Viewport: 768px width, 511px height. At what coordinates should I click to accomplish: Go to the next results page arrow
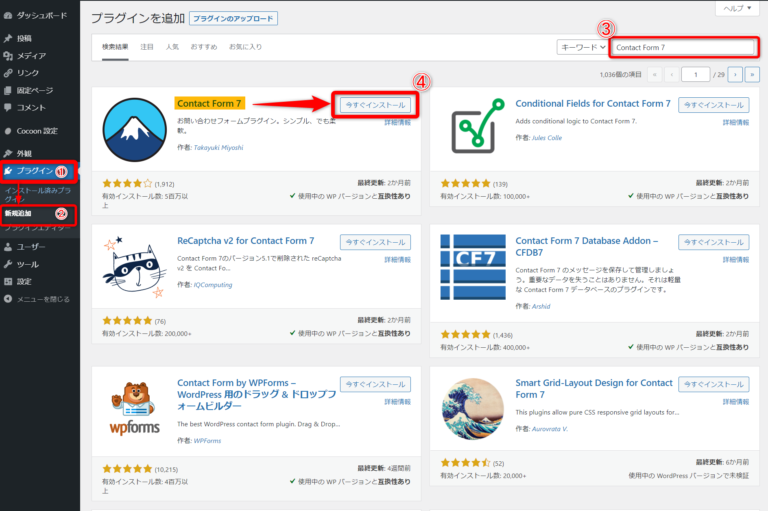point(735,74)
